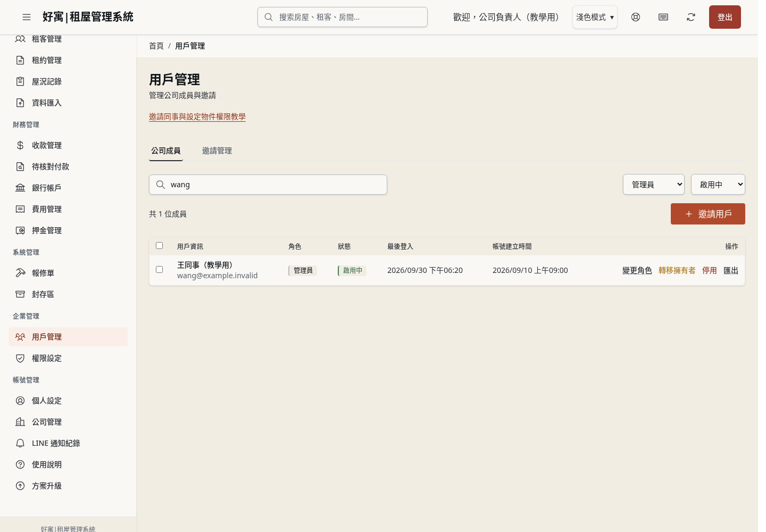Click the wang@example.invalid email text
Viewport: 766px width, 532px height.
[x=218, y=276]
